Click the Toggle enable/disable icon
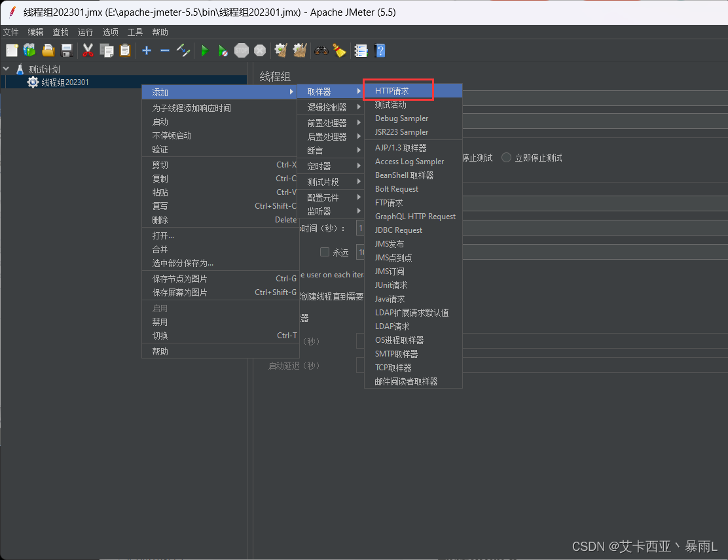Viewport: 728px width, 560px height. (x=183, y=50)
